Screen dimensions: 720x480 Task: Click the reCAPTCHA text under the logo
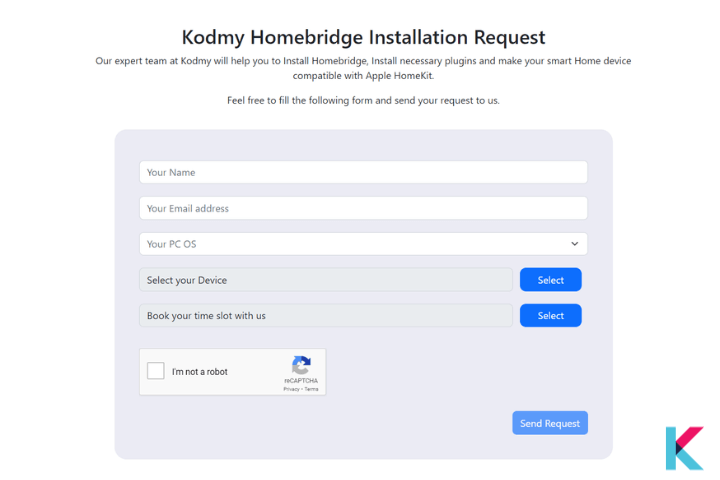301,381
